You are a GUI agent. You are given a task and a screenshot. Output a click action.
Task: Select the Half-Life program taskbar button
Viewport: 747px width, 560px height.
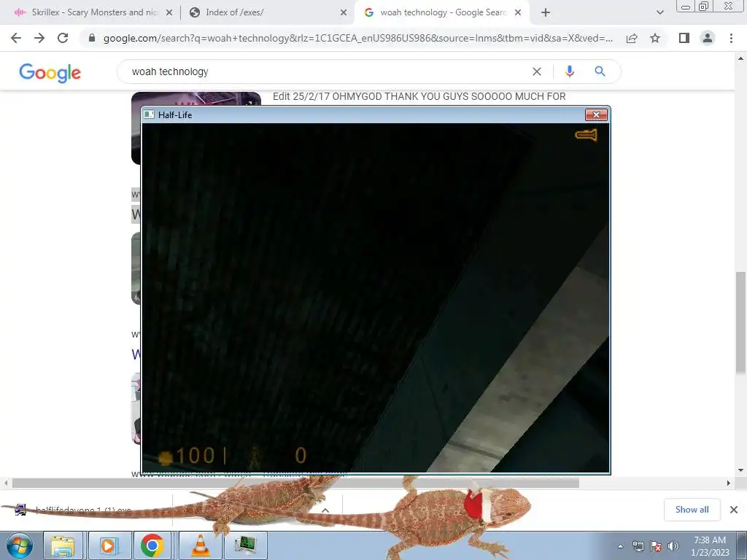245,545
